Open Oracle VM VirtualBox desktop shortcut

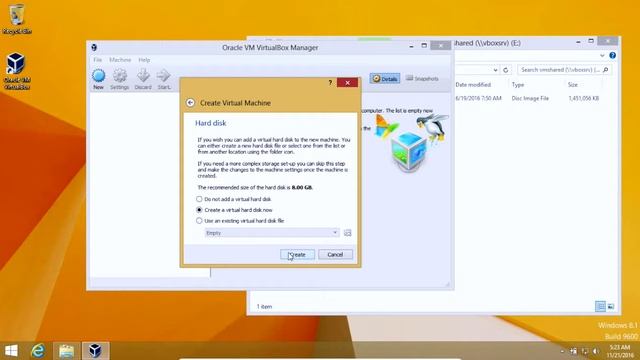16,71
